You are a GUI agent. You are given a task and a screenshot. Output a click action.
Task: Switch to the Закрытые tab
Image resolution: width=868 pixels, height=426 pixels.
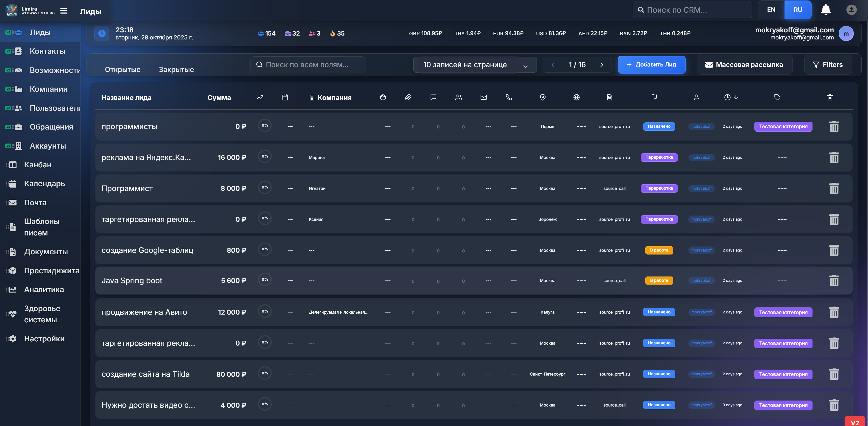point(176,69)
